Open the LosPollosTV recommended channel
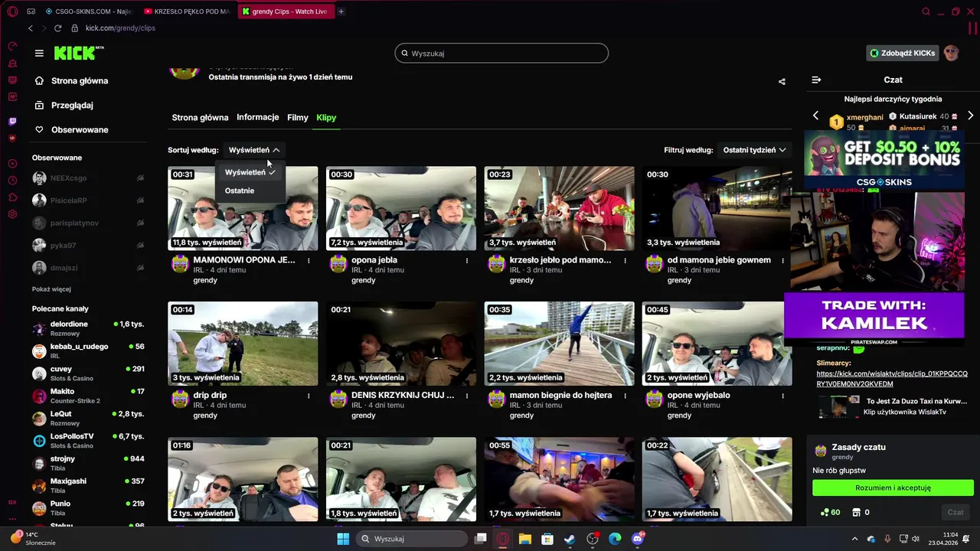This screenshot has width=980, height=551. point(88,440)
